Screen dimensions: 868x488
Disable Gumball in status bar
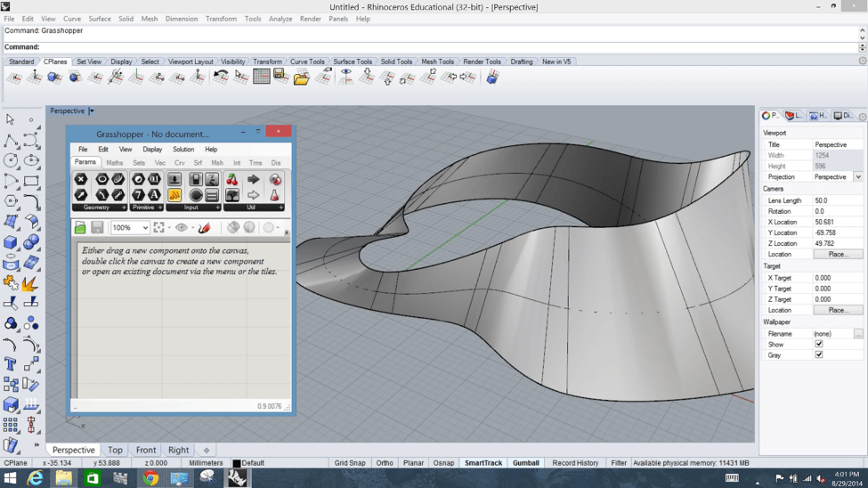[x=525, y=462]
